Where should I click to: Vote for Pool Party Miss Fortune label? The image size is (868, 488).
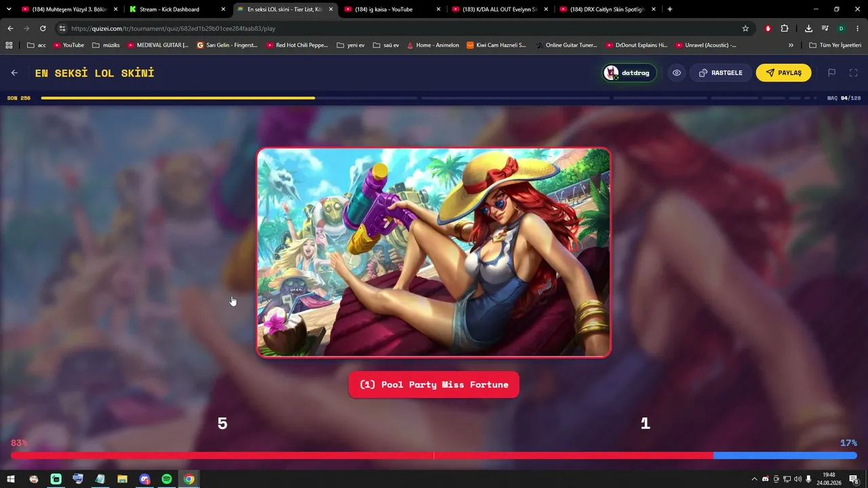tap(434, 384)
